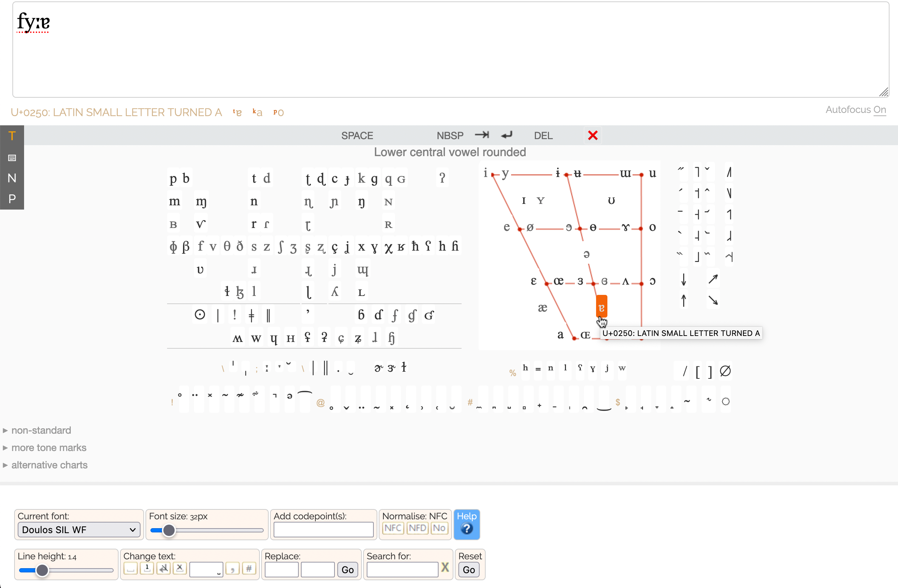Click the hash # Change text button
898x588 pixels.
click(x=248, y=568)
